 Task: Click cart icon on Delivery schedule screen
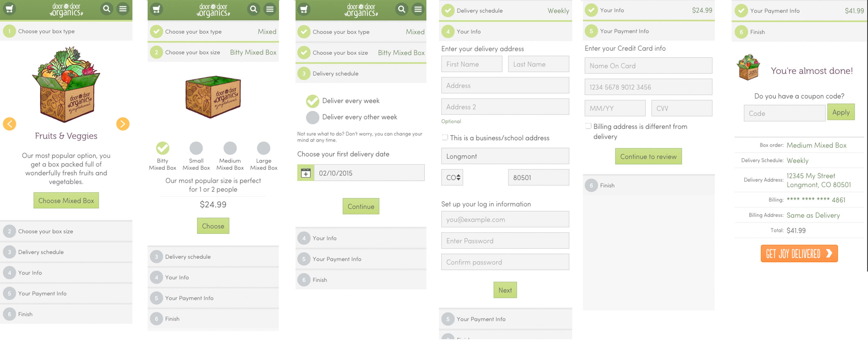tap(304, 9)
